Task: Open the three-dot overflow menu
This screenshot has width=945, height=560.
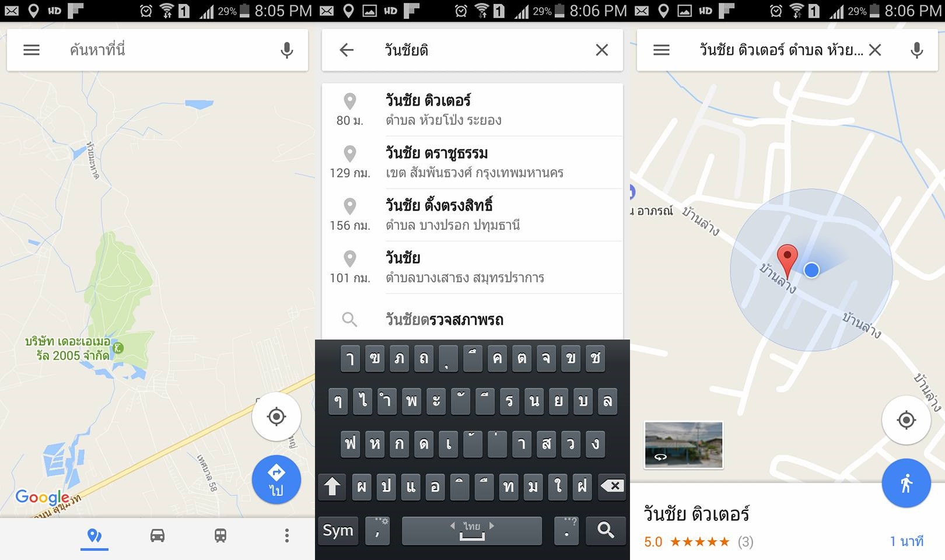Action: coord(286,535)
